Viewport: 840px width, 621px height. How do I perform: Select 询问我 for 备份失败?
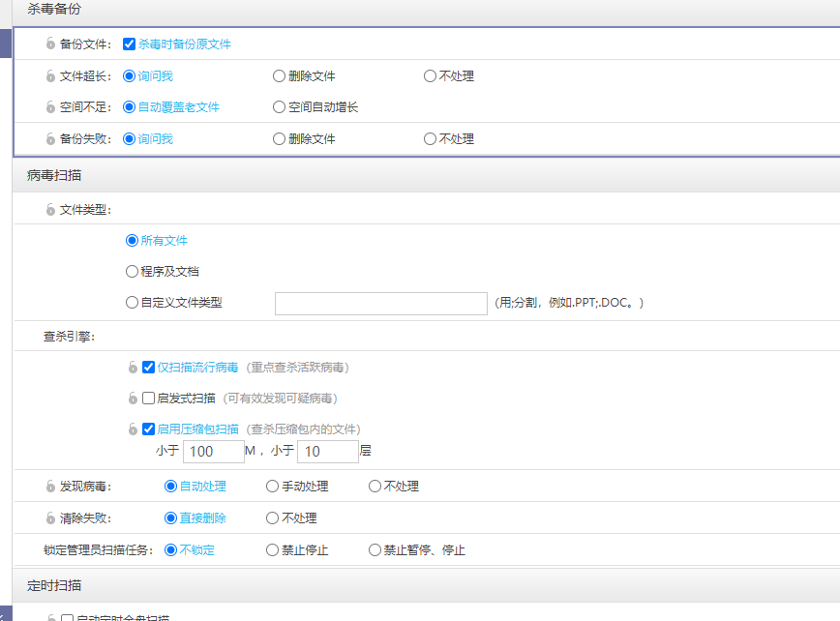pos(129,139)
